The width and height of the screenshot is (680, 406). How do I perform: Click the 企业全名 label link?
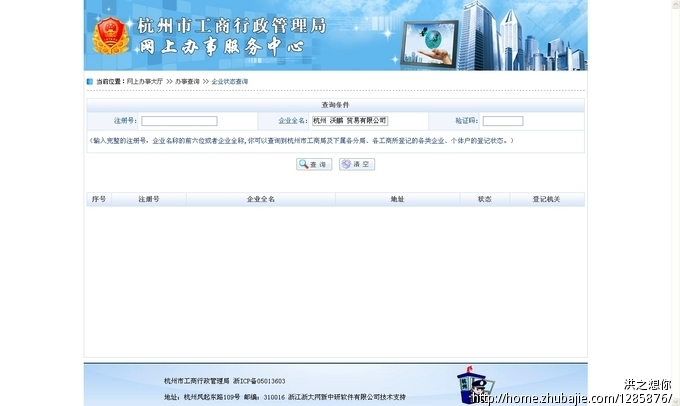[x=293, y=121]
